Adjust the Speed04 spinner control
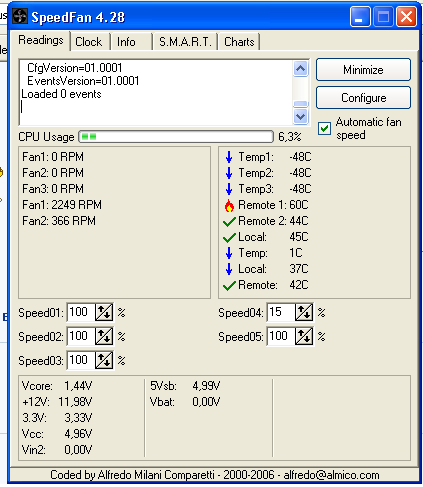Viewport: 423px width, 487px height. [304, 312]
